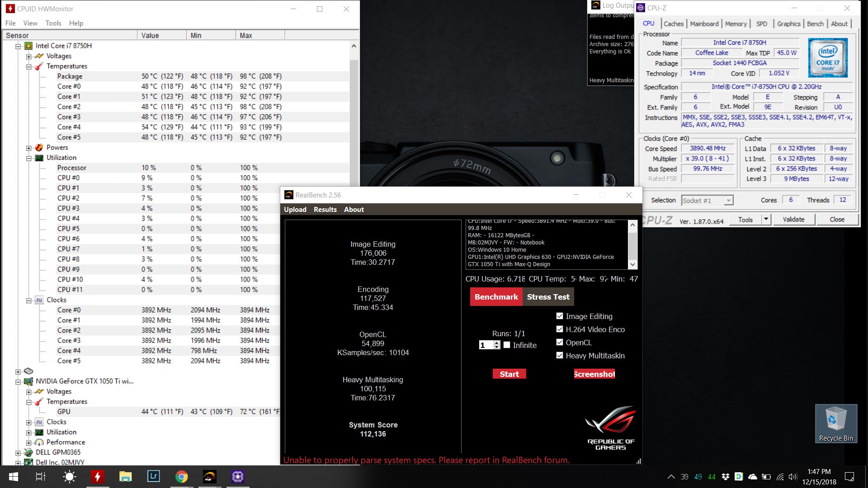Select the Stress Test tab in RealBench

click(x=548, y=297)
